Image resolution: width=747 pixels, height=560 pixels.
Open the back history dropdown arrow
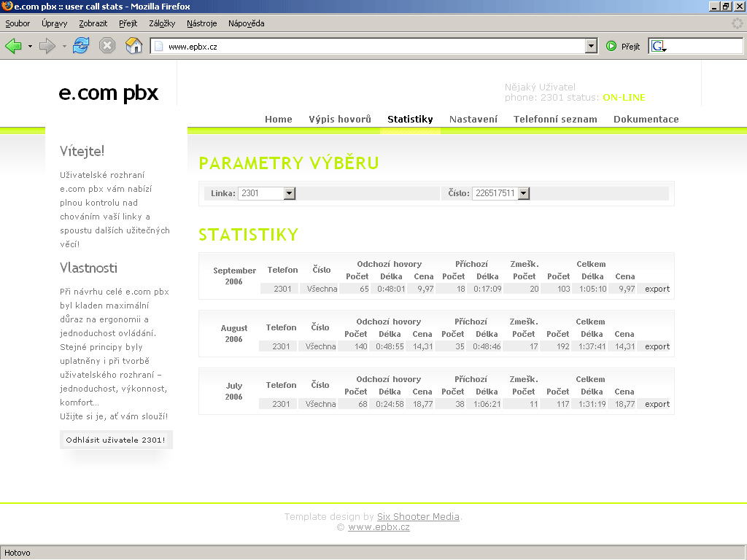pyautogui.click(x=30, y=46)
